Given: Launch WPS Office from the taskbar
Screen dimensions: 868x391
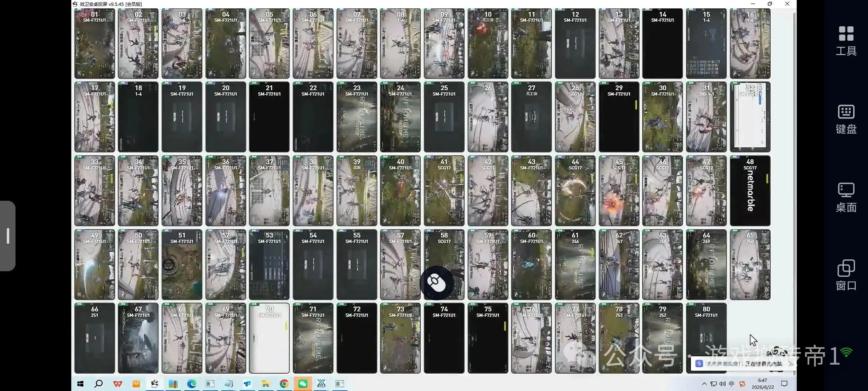Looking at the screenshot, I should coord(117,384).
